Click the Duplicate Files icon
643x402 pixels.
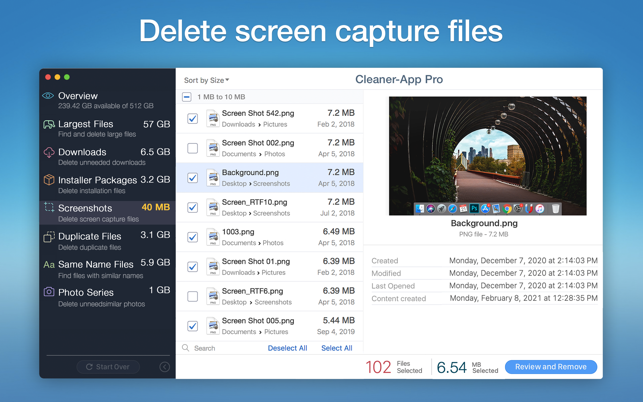coord(49,236)
